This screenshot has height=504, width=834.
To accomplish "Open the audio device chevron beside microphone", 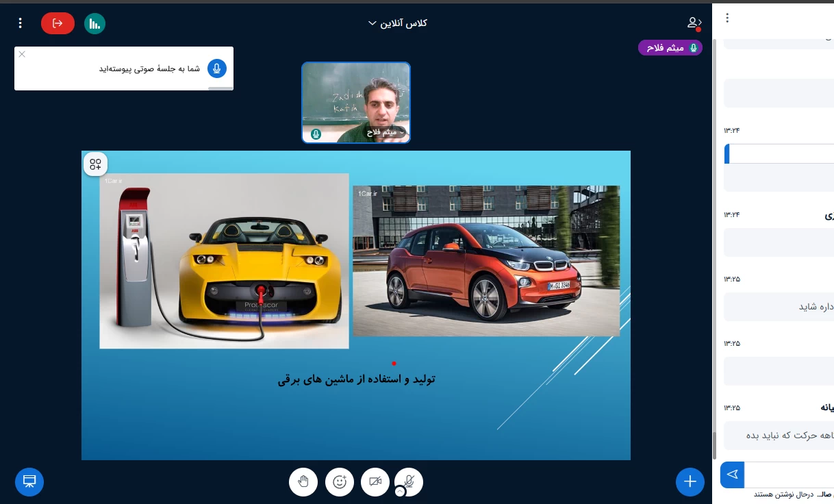I will [400, 492].
